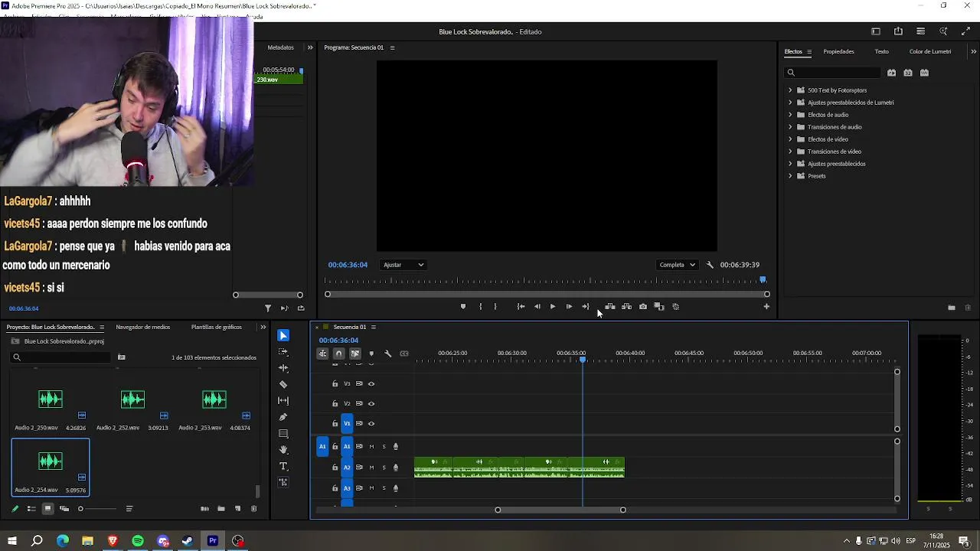The height and width of the screenshot is (551, 980).
Task: Add a marker in the timeline toolbar
Action: pyautogui.click(x=371, y=354)
